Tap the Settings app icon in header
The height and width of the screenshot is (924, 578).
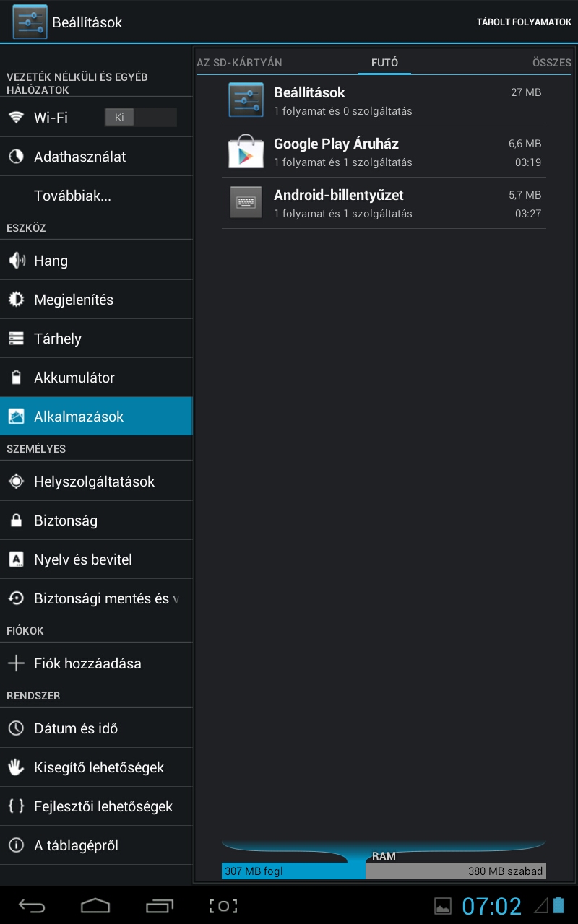30,22
